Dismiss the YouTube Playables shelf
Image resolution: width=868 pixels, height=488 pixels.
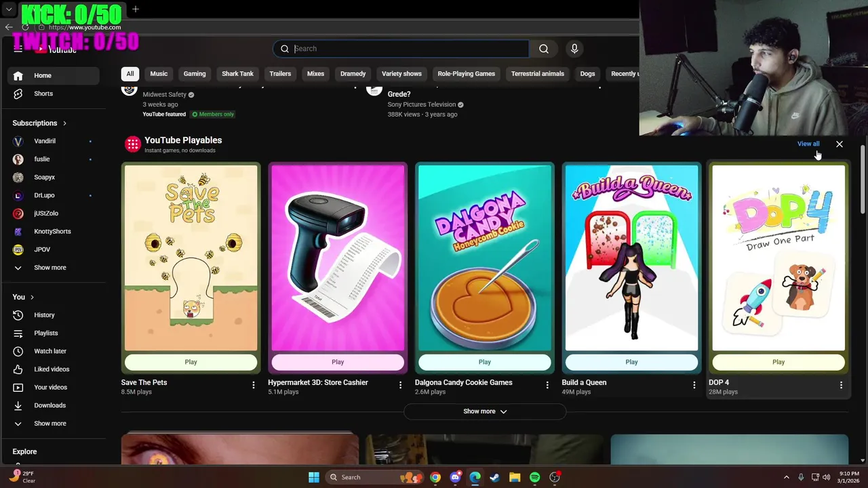tap(840, 144)
